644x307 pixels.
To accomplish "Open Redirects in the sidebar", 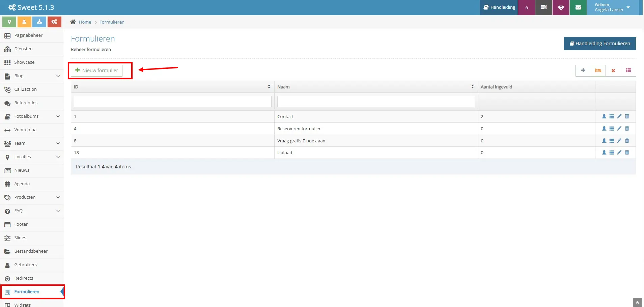I will click(x=32, y=278).
